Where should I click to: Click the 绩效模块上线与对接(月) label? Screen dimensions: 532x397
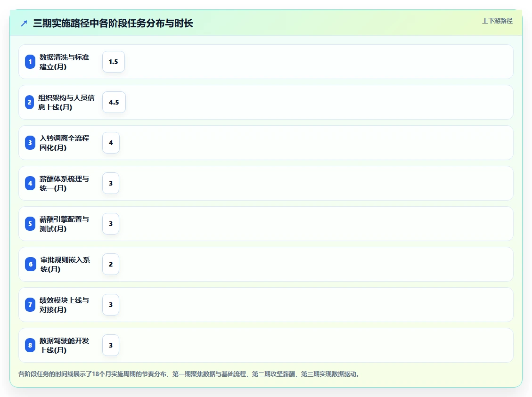coord(64,304)
